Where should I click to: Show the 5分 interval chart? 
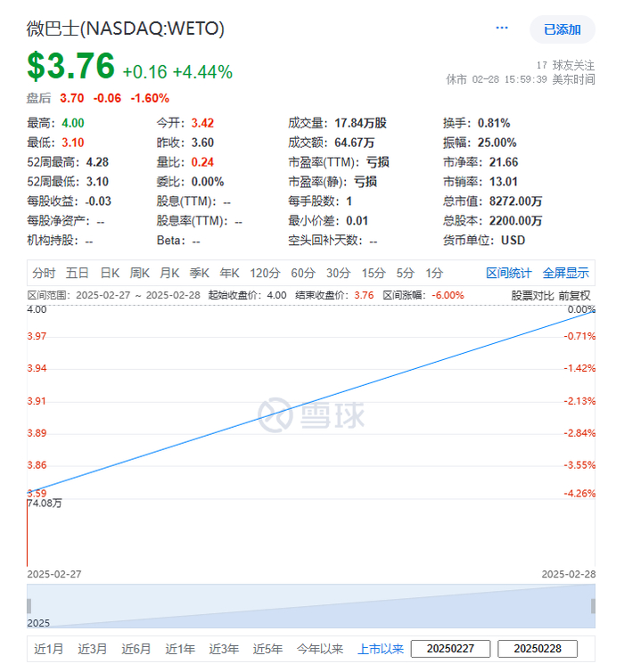coord(405,273)
